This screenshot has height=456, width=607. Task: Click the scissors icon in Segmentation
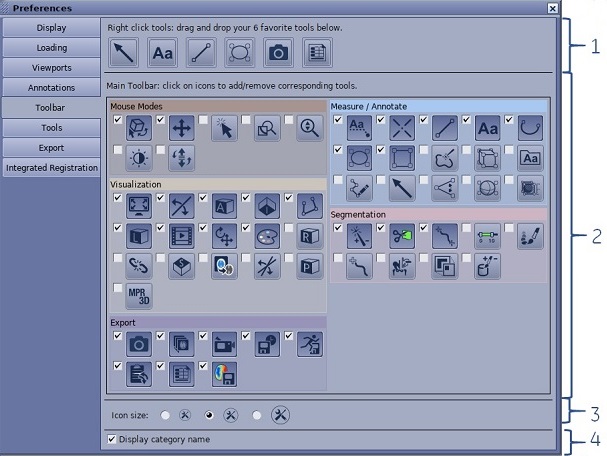point(402,236)
